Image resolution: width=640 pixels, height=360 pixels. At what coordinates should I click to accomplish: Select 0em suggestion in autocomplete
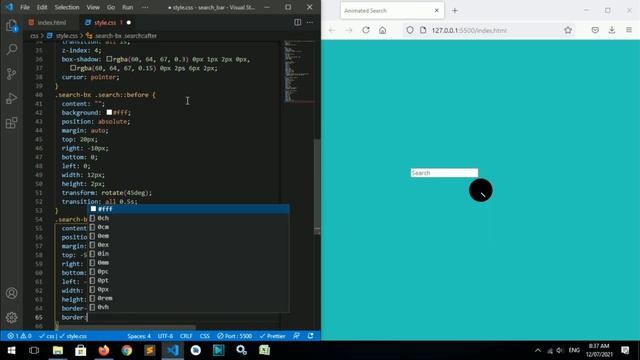point(189,236)
